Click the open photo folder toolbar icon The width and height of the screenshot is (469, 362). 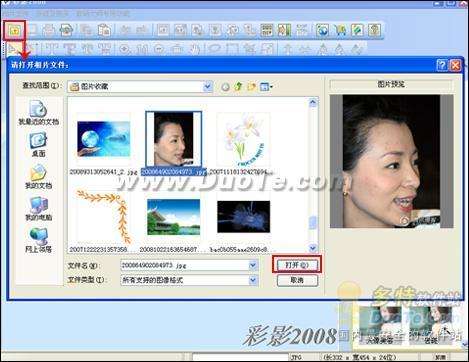coord(15,31)
